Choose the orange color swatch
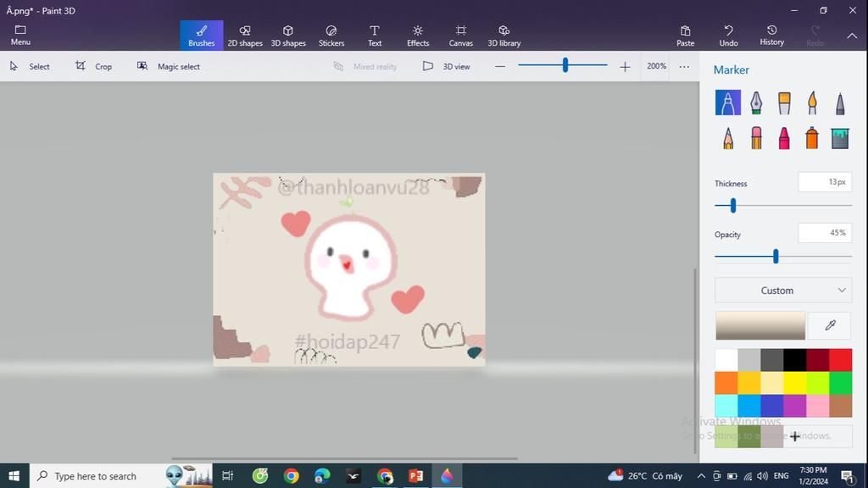 pos(726,383)
